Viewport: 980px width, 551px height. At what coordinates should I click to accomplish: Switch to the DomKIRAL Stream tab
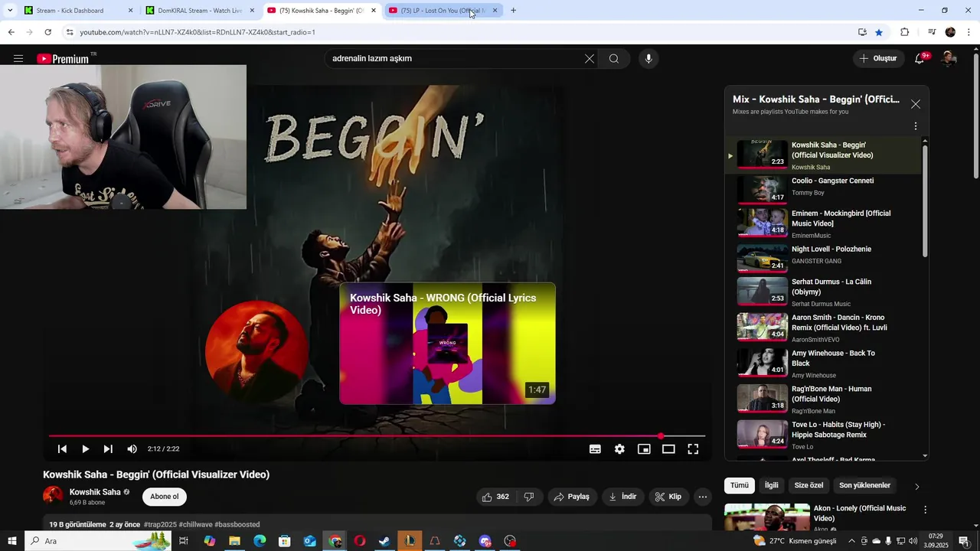(199, 11)
